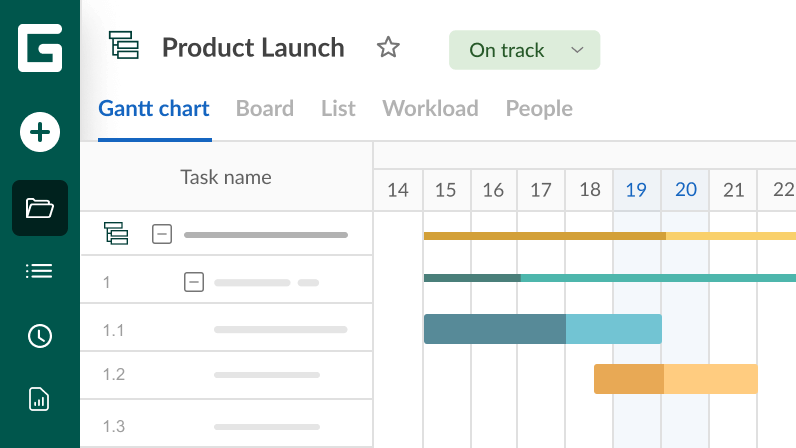Image resolution: width=796 pixels, height=448 pixels.
Task: Open the On track status dropdown
Action: click(x=524, y=50)
